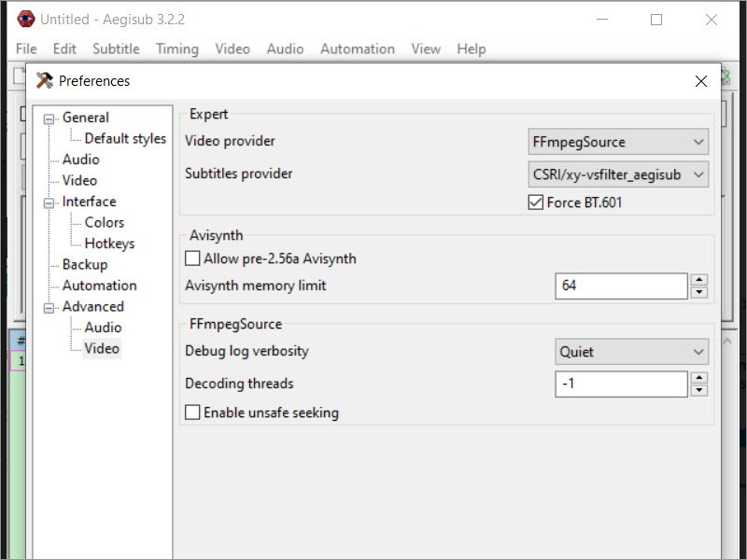The width and height of the screenshot is (747, 560).
Task: Select Hotkeys in preferences tree
Action: click(x=109, y=244)
